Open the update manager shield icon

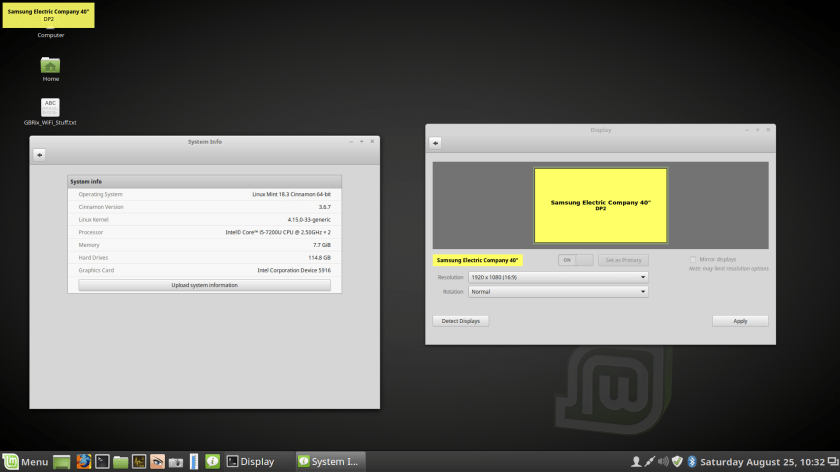pos(677,461)
